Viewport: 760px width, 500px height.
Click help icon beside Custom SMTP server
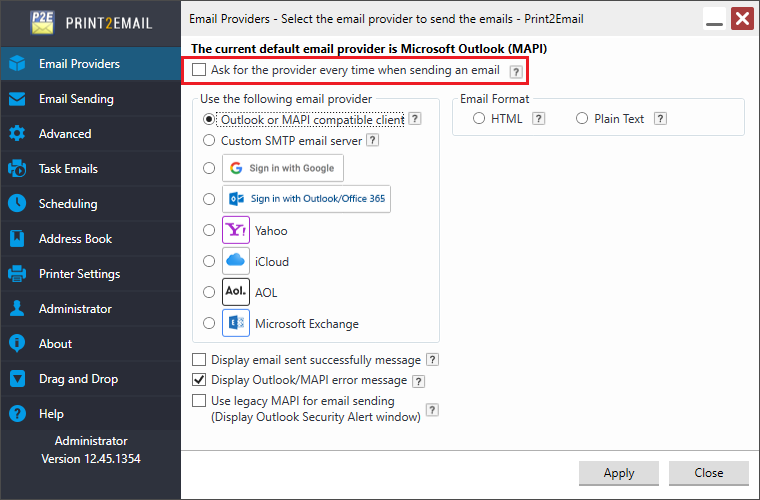(x=372, y=141)
